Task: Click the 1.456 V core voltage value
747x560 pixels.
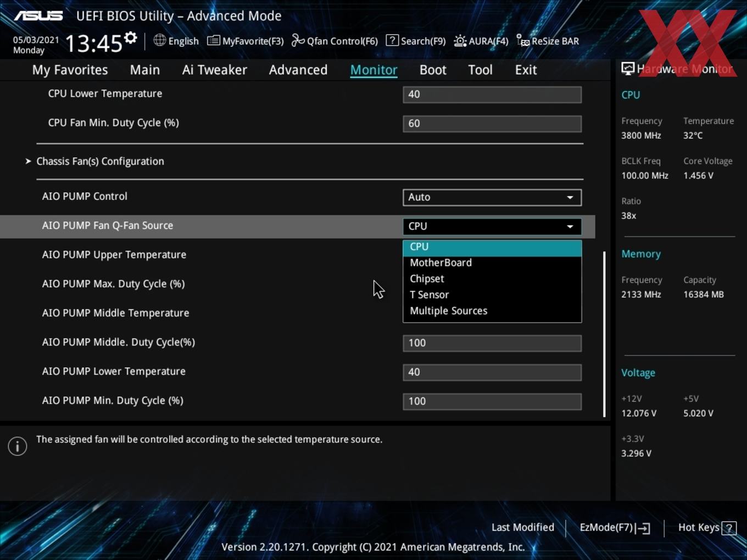Action: (x=698, y=176)
